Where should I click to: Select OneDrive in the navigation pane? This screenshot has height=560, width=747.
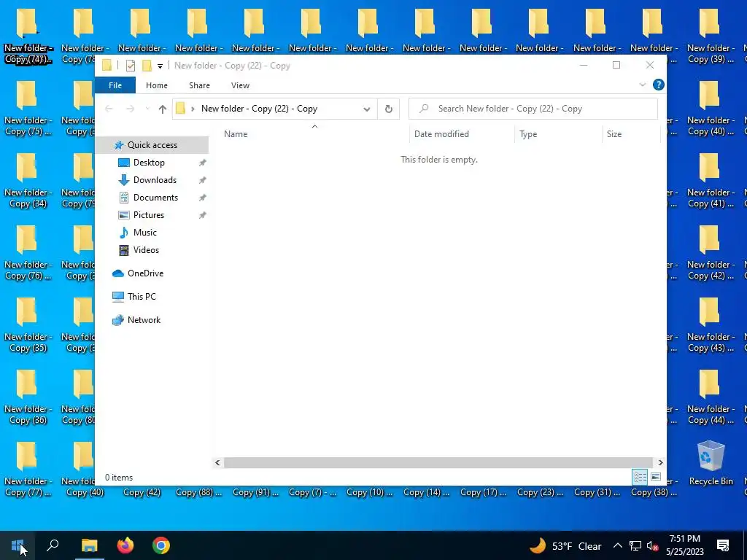point(145,273)
